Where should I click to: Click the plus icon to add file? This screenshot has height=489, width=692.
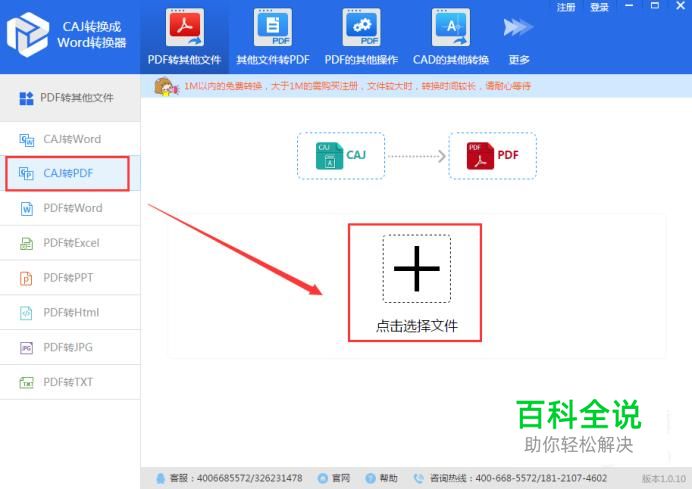(417, 268)
